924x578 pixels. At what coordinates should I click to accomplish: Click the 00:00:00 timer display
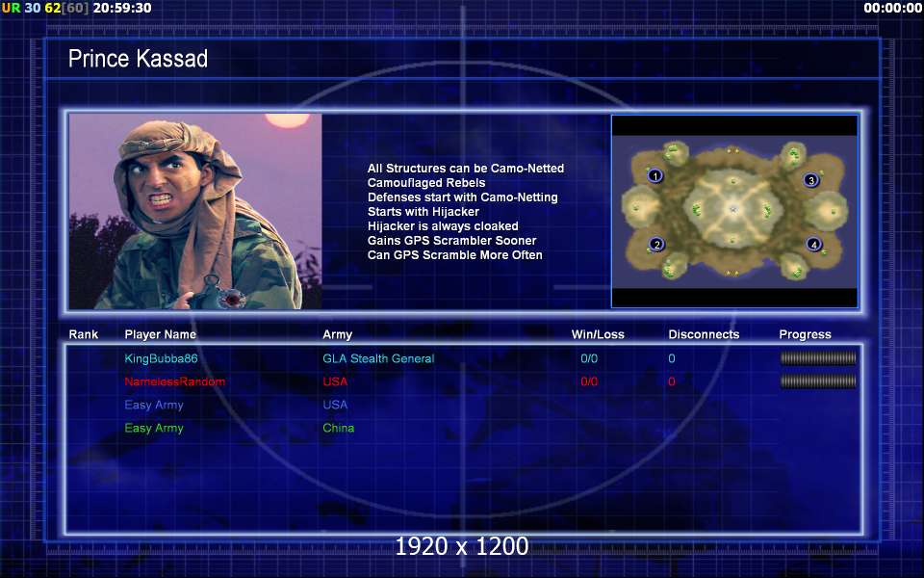tap(893, 8)
